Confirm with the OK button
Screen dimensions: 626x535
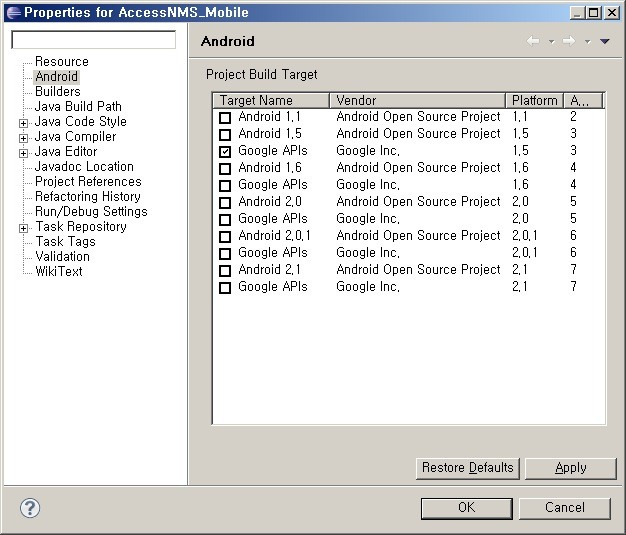click(466, 508)
